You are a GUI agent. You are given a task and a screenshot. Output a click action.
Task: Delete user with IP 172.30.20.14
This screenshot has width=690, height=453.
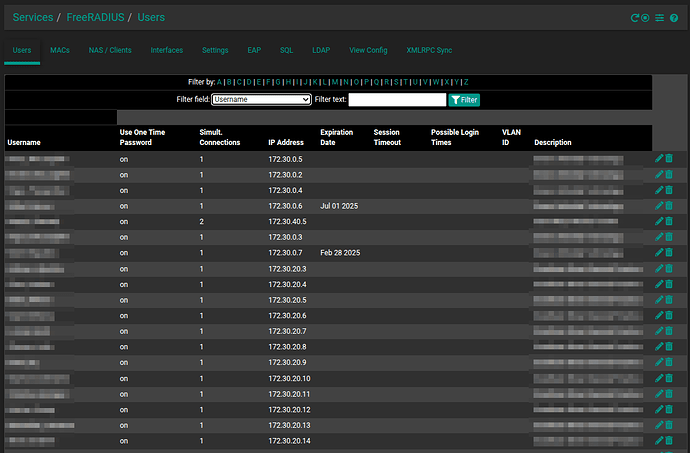click(x=669, y=440)
